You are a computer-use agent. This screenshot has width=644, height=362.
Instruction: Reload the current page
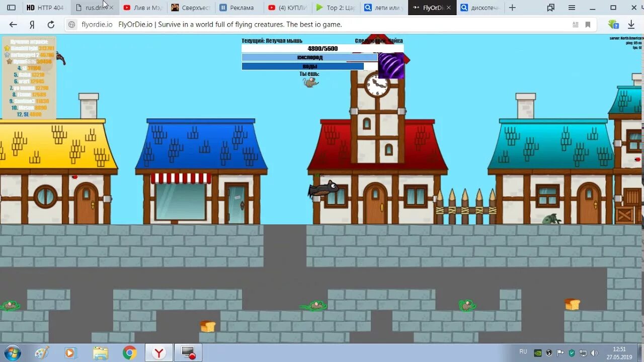[51, 24]
